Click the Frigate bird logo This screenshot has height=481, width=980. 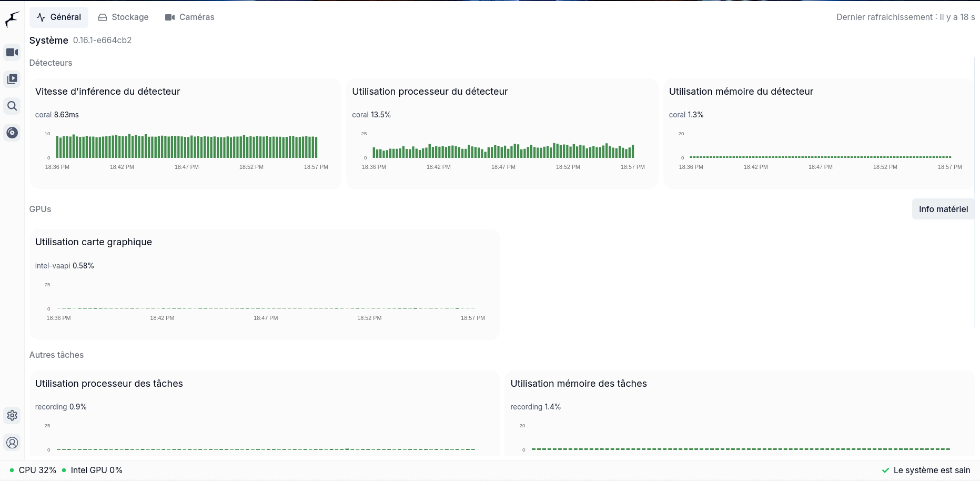(x=12, y=19)
